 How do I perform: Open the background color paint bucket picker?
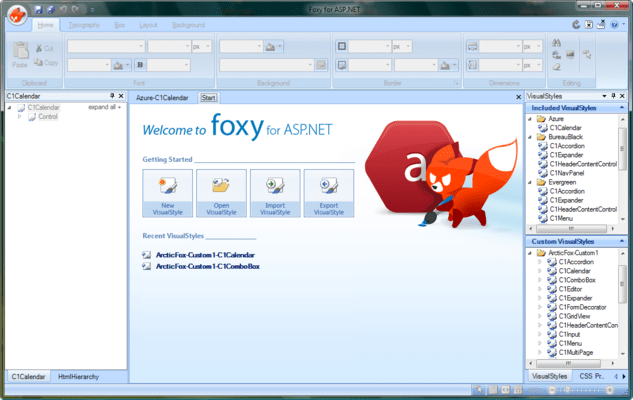tap(274, 47)
